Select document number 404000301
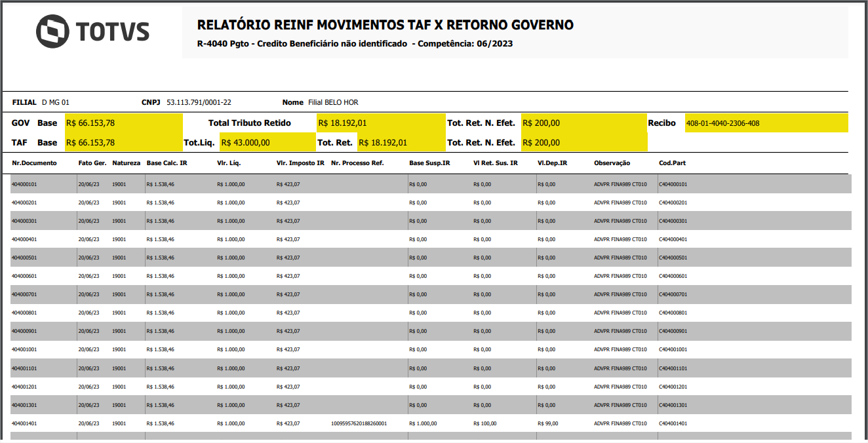Screen dimensions: 868x443 coord(24,221)
